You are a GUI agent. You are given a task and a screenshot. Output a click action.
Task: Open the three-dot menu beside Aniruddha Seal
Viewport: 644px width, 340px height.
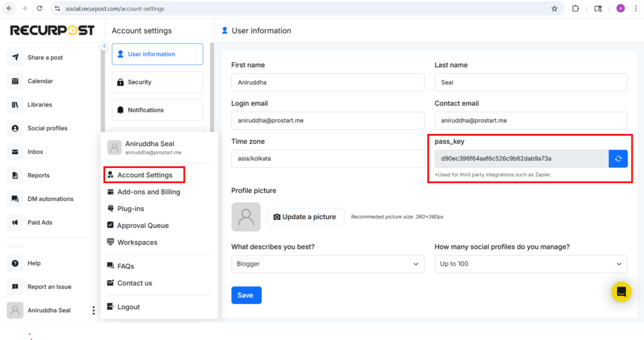point(94,310)
